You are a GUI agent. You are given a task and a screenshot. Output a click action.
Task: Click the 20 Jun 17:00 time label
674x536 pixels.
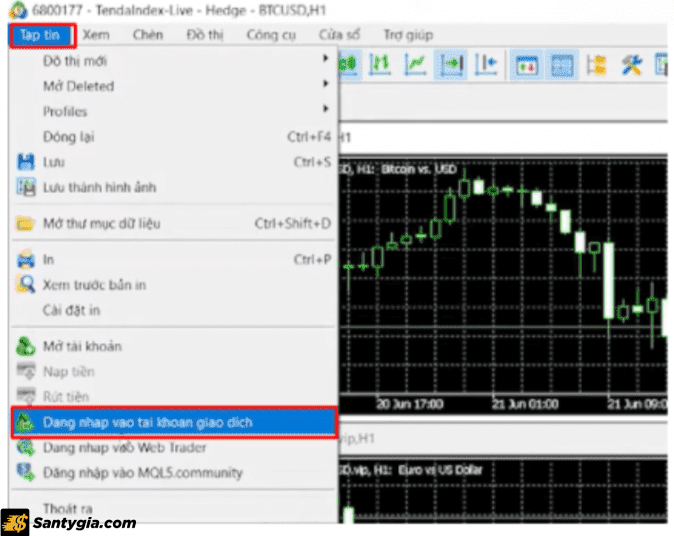coord(410,404)
